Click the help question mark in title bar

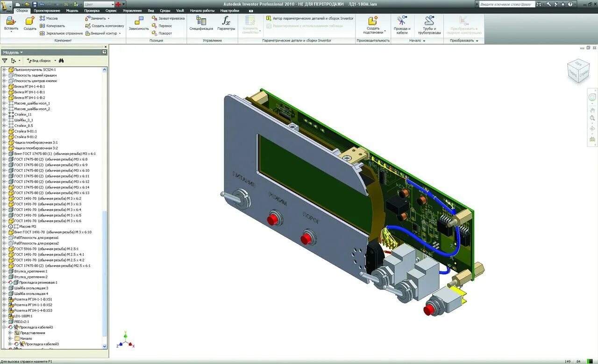[570, 4]
